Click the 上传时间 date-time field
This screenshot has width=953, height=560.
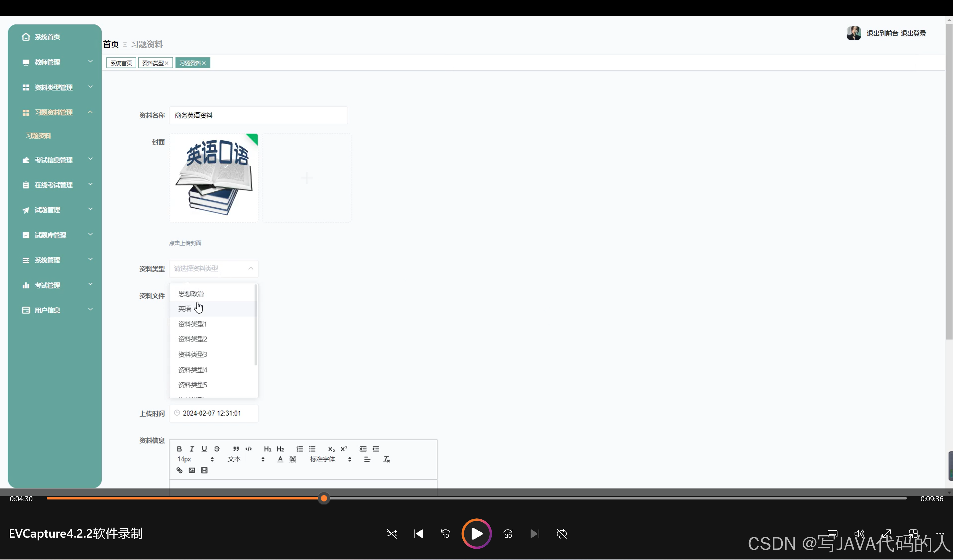pyautogui.click(x=214, y=413)
